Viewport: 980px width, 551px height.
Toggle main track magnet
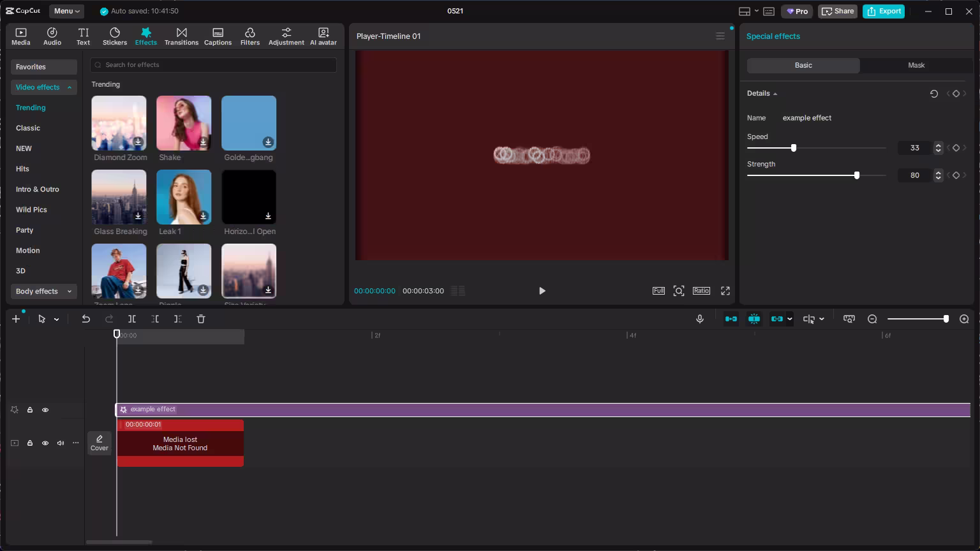tap(731, 319)
